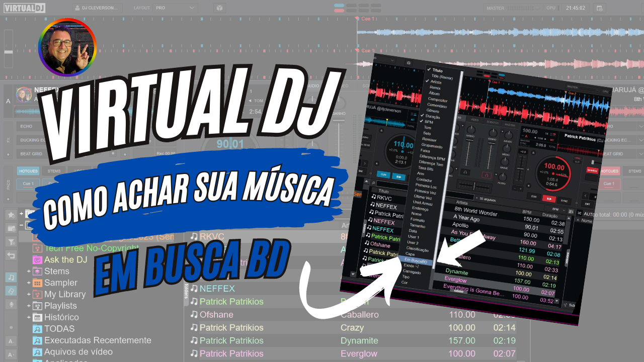Select Compositor in the inset column menu
Screen dimensions: 644x362
[437, 100]
